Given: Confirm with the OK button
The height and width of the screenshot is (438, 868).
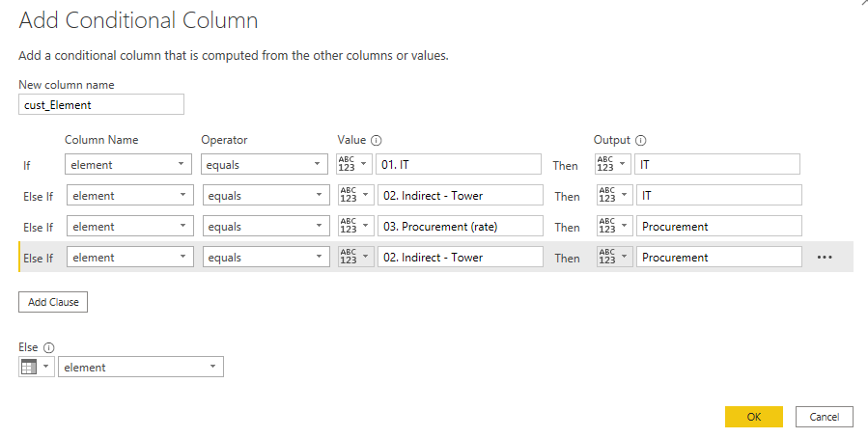Looking at the screenshot, I should point(754,417).
